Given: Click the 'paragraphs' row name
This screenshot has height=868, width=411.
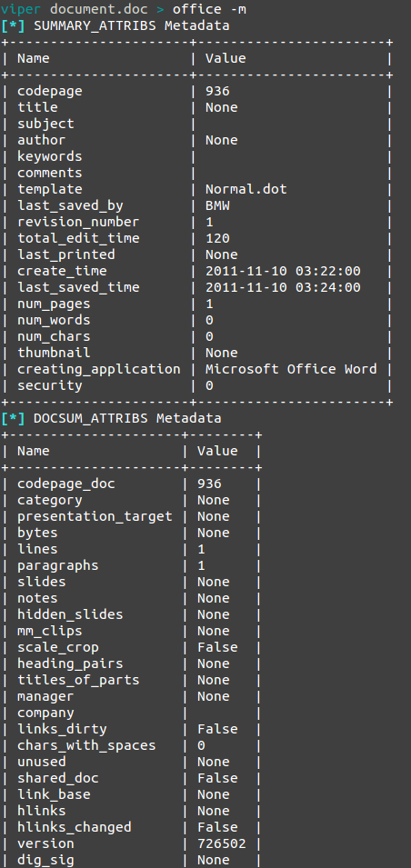Looking at the screenshot, I should pyautogui.click(x=58, y=565).
